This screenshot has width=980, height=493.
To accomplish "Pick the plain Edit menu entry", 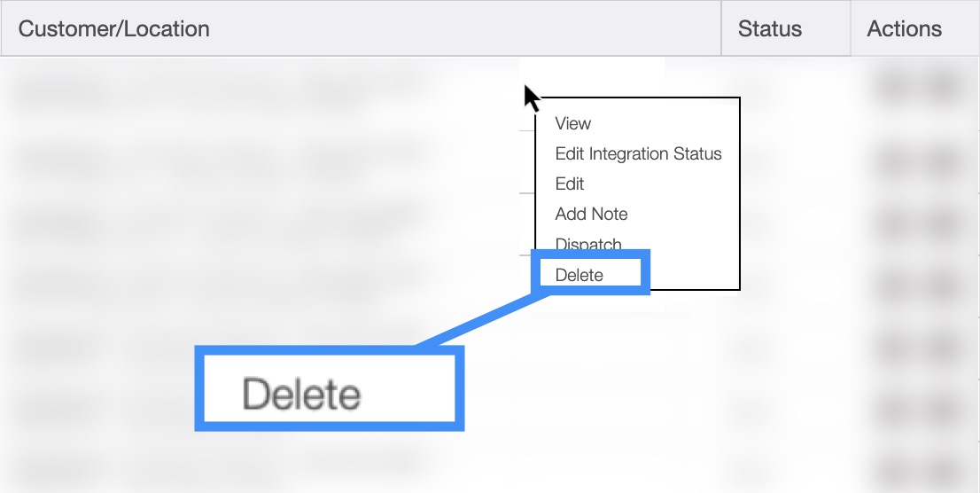I will point(570,184).
